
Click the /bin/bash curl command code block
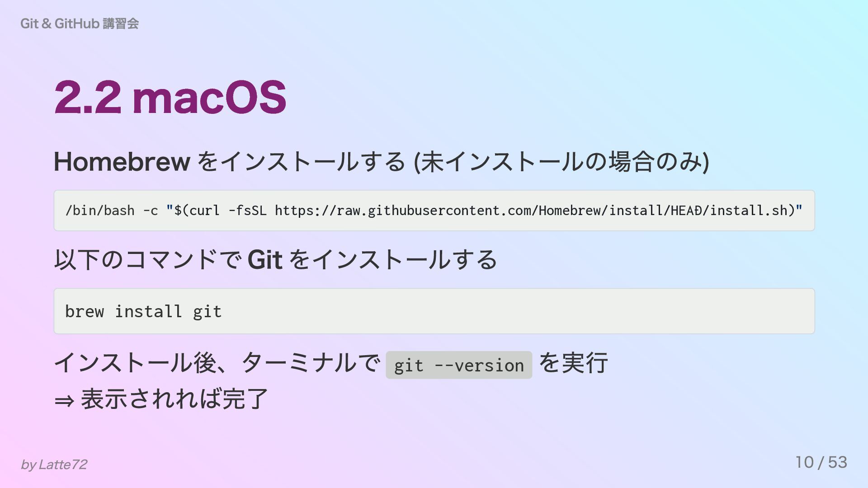click(x=434, y=211)
